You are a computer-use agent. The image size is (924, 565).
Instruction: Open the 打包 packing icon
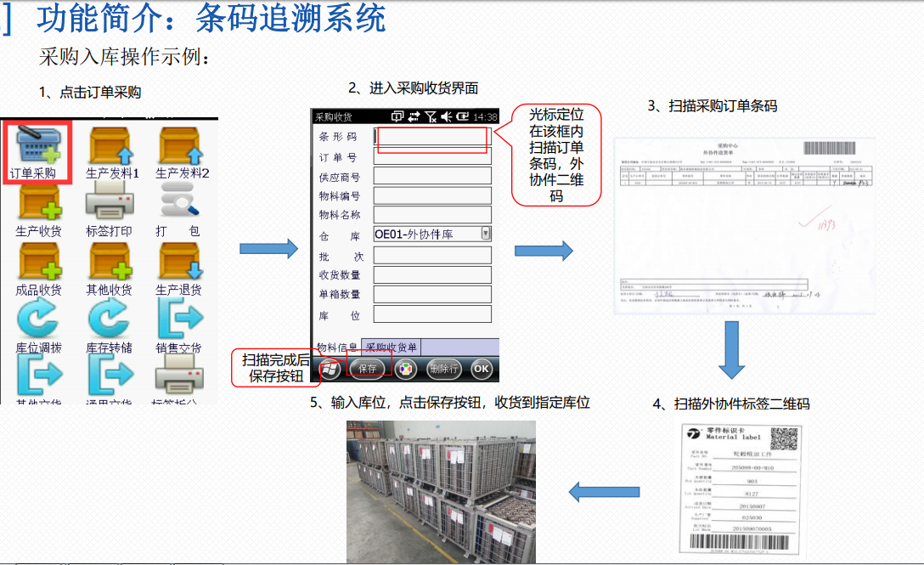(x=179, y=201)
